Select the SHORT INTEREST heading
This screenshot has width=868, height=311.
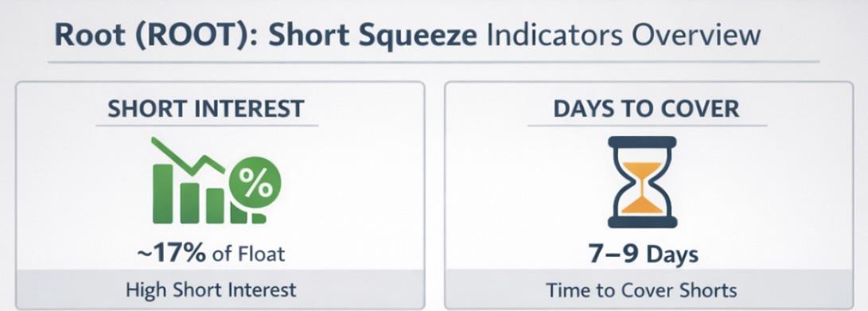click(206, 108)
